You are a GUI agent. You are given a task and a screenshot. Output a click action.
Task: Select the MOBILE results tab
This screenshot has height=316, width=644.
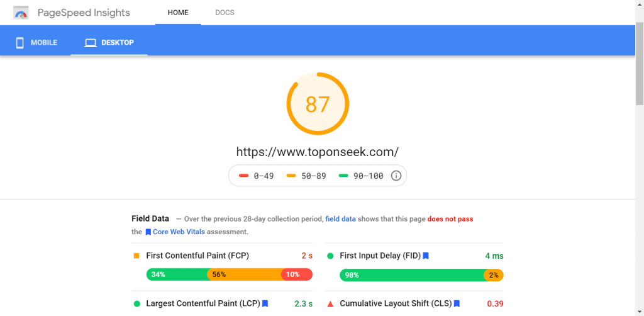pos(36,43)
